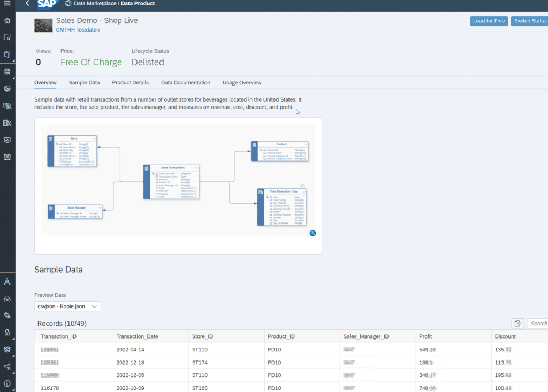The width and height of the screenshot is (548, 392).
Task: Click the Free Of Charge price text
Action: pos(91,62)
